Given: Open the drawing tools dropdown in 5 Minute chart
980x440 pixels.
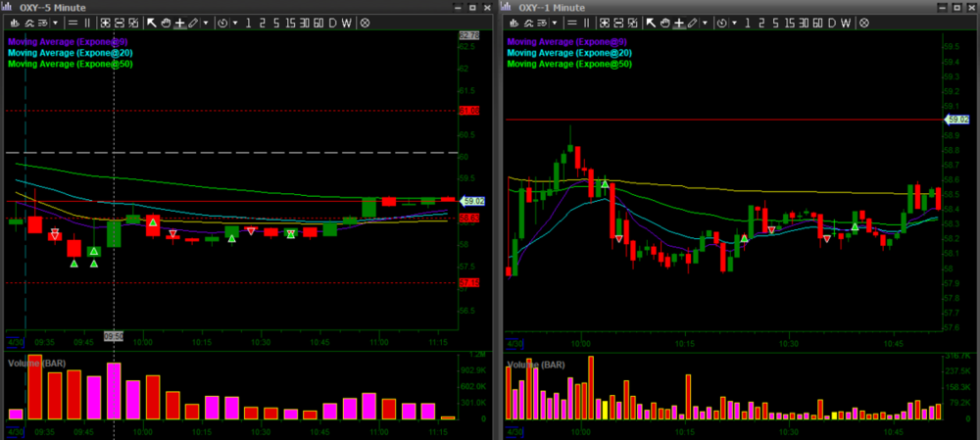Looking at the screenshot, I should 205,22.
